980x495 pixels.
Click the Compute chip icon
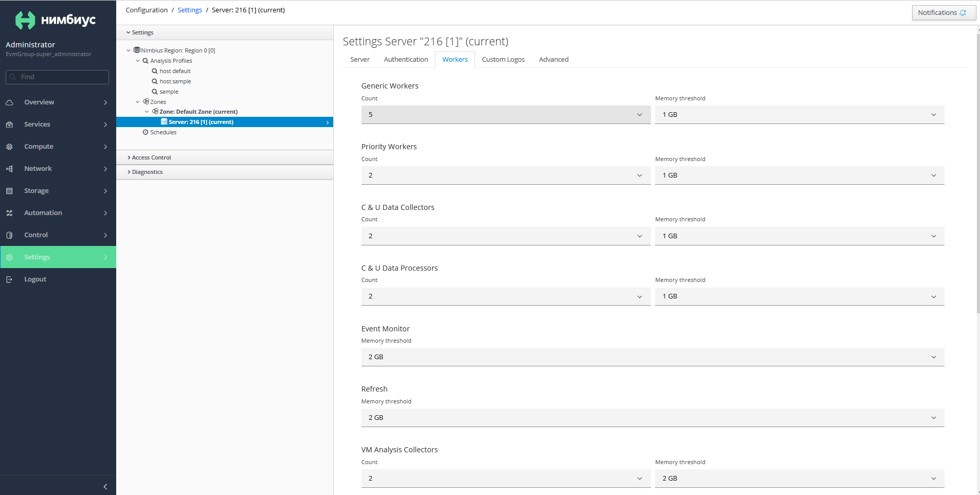click(9, 147)
